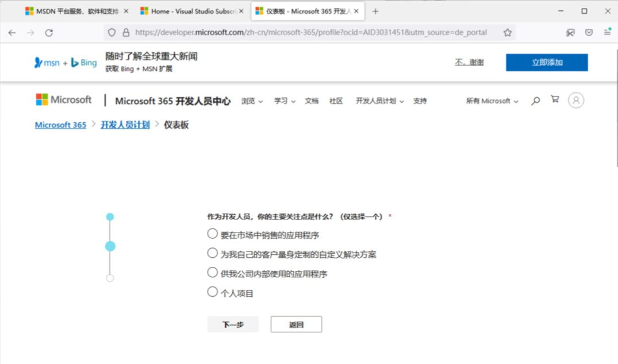Click the empty third progress step dot
The height and width of the screenshot is (364, 618).
(110, 278)
